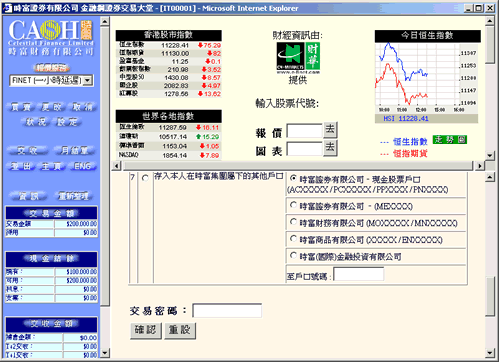
Task: Open the green 走勢圖 chart button
Action: (450, 140)
